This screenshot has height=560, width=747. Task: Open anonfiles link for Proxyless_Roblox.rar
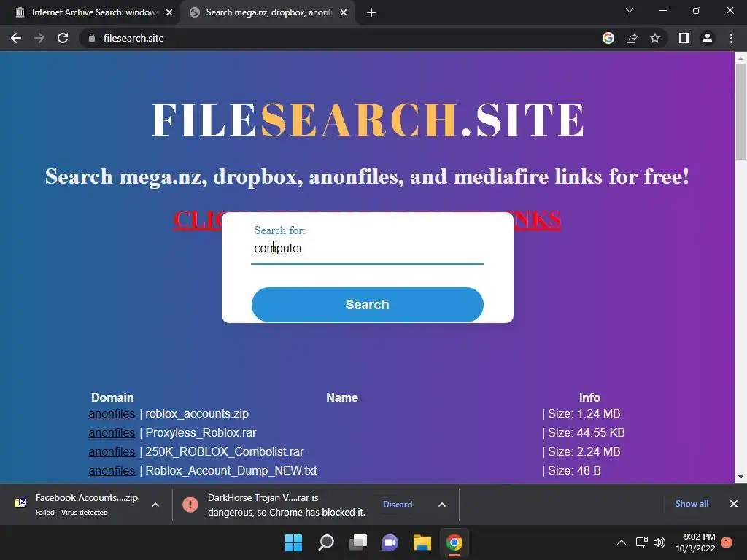click(112, 433)
